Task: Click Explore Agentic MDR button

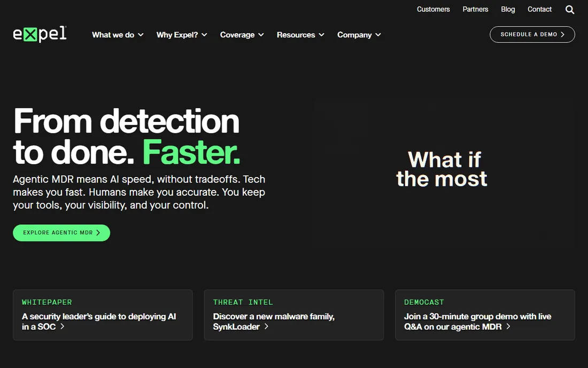Action: pyautogui.click(x=61, y=233)
